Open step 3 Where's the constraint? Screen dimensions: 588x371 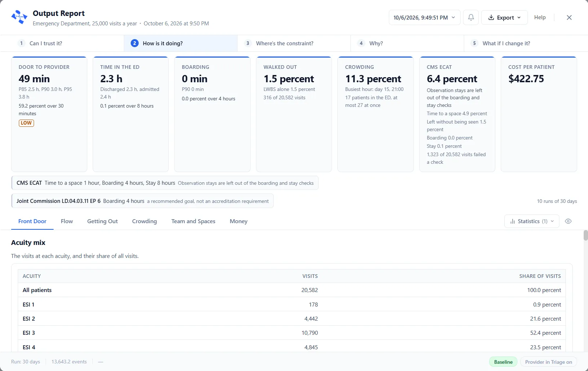(294, 43)
